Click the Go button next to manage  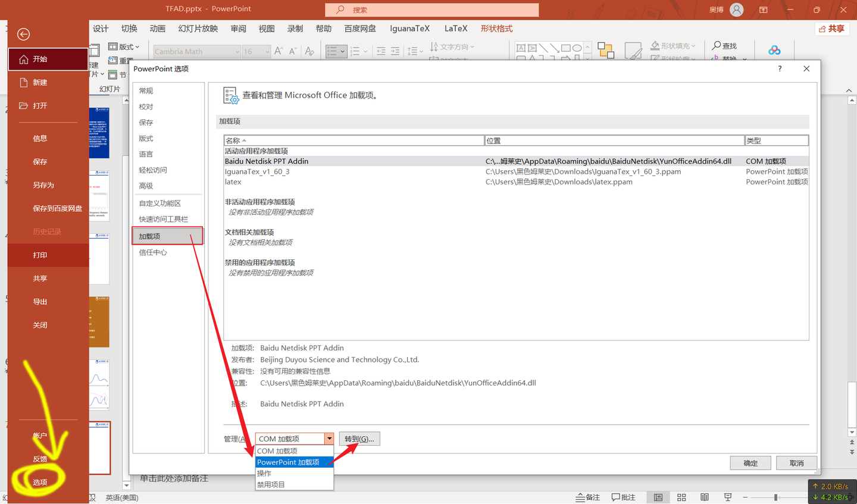point(359,439)
